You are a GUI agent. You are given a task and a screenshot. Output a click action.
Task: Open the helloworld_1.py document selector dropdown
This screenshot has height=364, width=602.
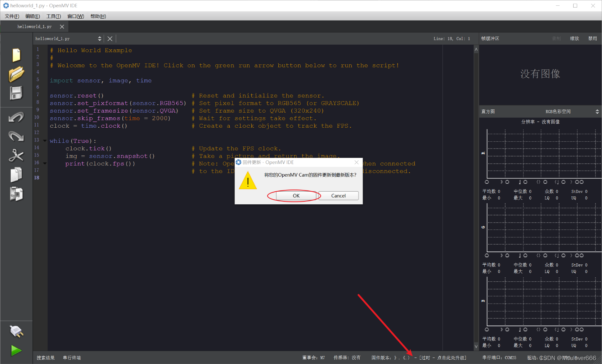(68, 38)
